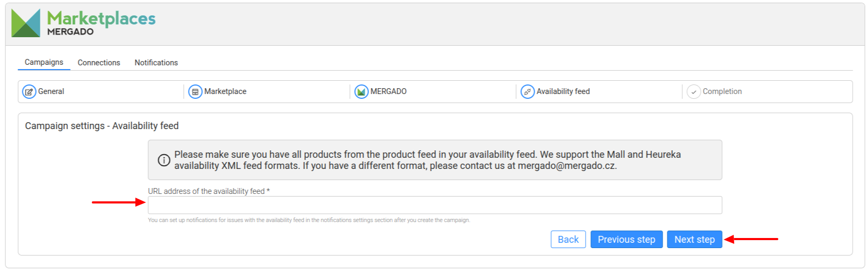Select the Completion wizard step label

(x=722, y=91)
